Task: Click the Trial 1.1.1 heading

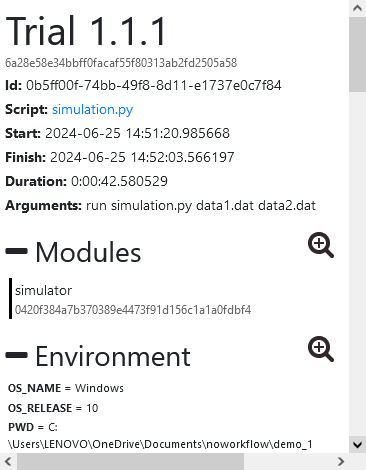Action: (x=85, y=31)
